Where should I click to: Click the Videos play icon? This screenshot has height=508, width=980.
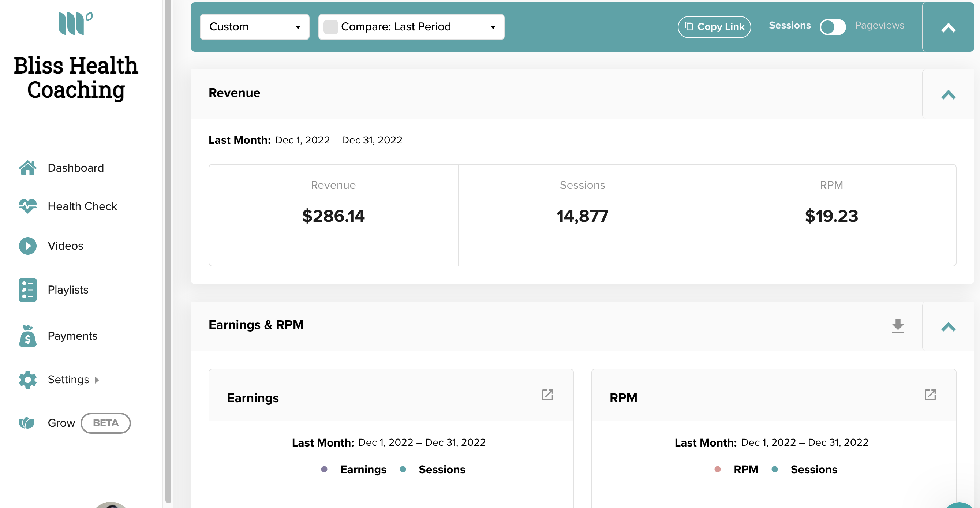[x=28, y=246]
